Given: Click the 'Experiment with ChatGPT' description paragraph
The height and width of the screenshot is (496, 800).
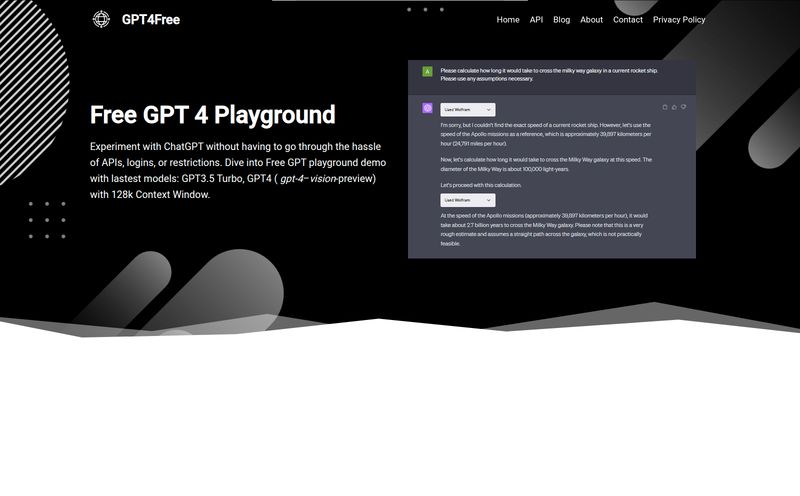Looking at the screenshot, I should [x=238, y=170].
